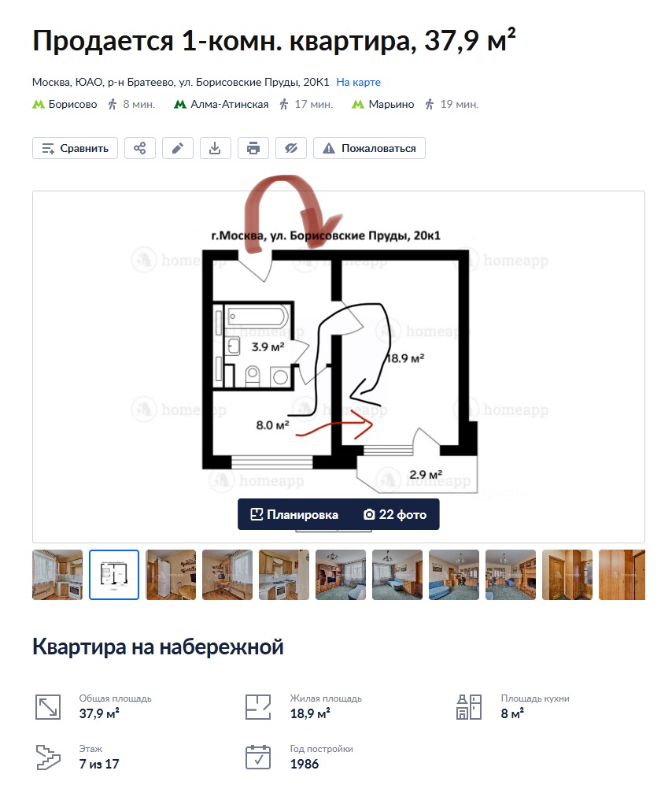Viewport: 672px width, 789px height.
Task: Click the Сравнить compare button
Action: coord(75,148)
